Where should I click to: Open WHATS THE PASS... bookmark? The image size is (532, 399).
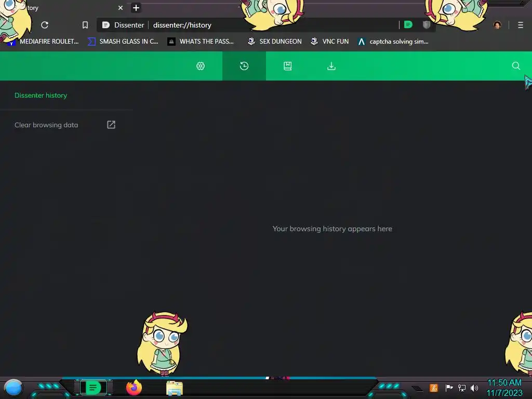coord(201,42)
